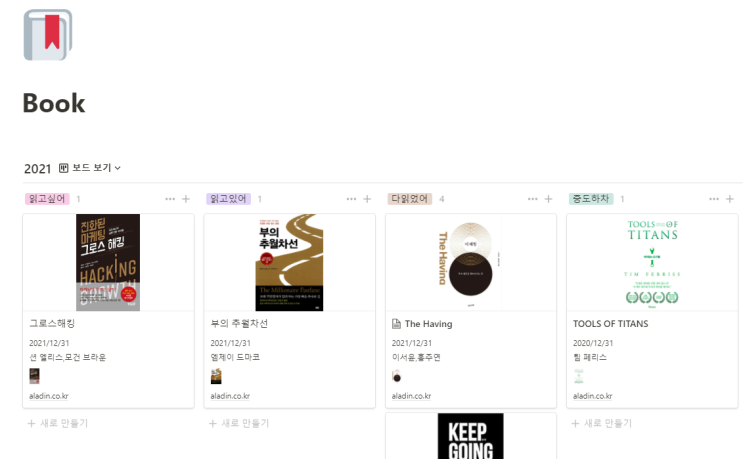
Task: Follow the aladin.co.kr link in TOOLS OF TITANS card
Action: tap(592, 396)
